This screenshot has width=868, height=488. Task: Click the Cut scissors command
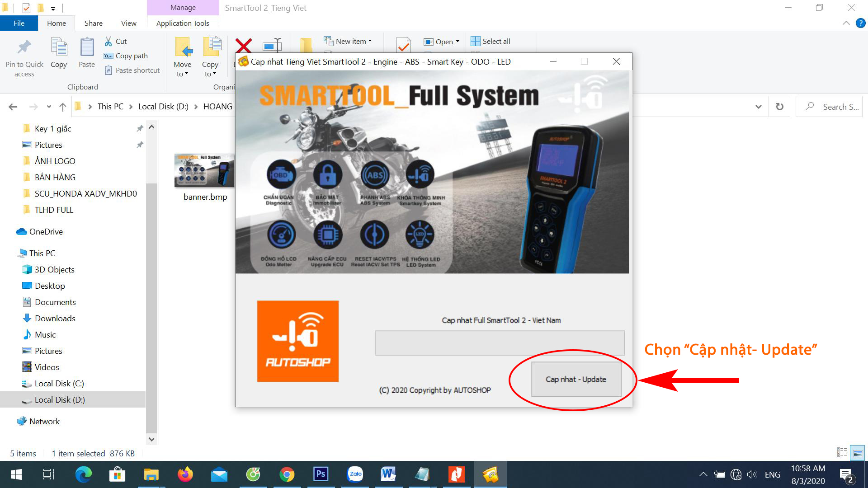coord(115,41)
